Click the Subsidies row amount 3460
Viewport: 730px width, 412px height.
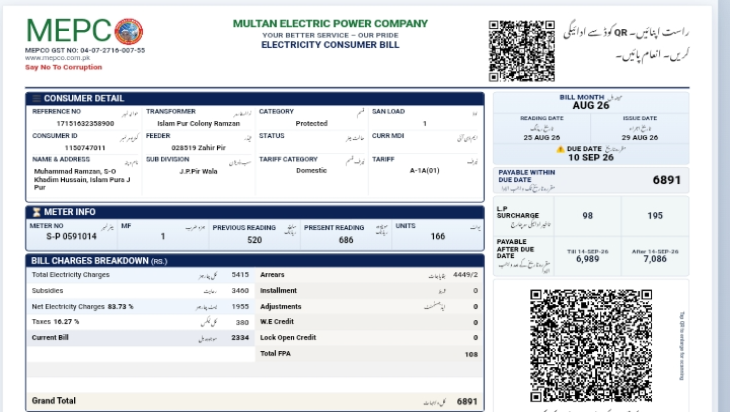pyautogui.click(x=240, y=291)
